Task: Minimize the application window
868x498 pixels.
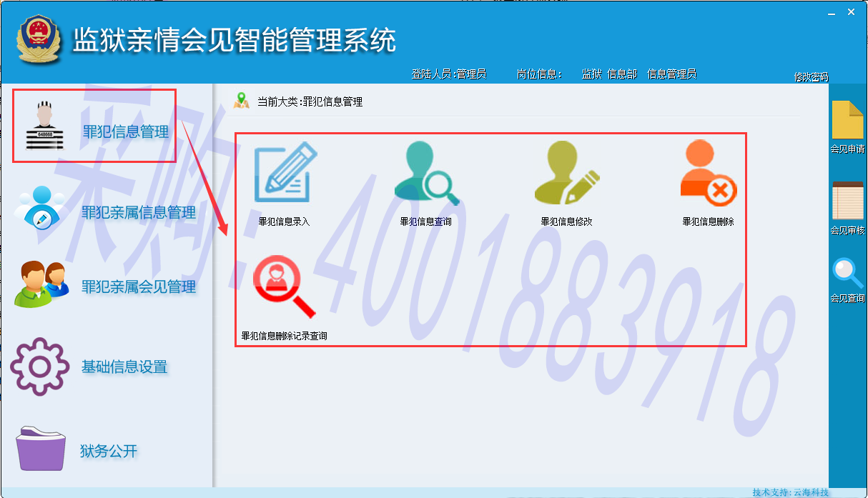Action: (x=832, y=12)
